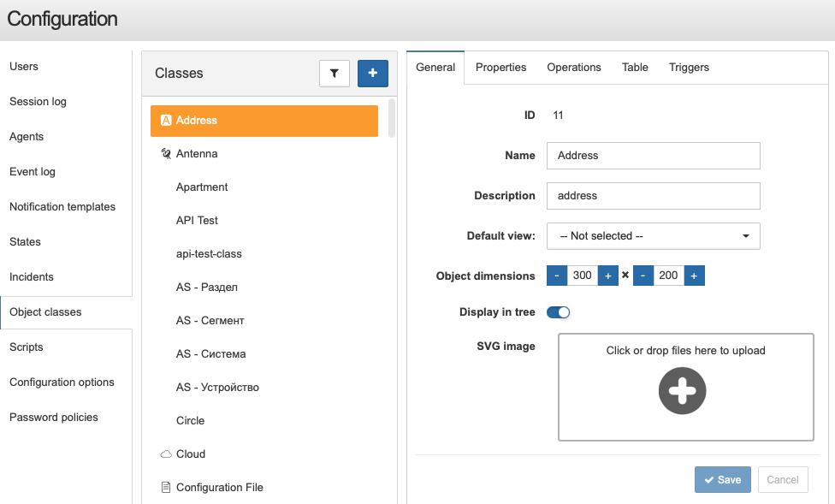The width and height of the screenshot is (835, 504).
Task: Add a new class with plus button
Action: 373,73
